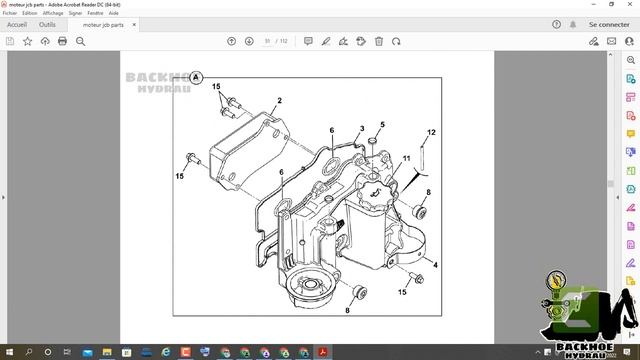This screenshot has width=640, height=360.
Task: Switch to the Accueil tab
Action: 17,24
